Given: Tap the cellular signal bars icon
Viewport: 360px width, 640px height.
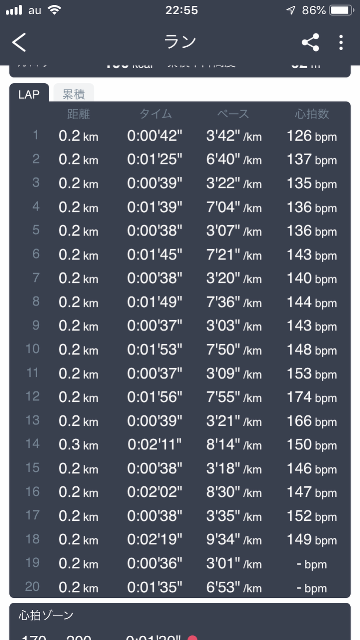Looking at the screenshot, I should 14,10.
